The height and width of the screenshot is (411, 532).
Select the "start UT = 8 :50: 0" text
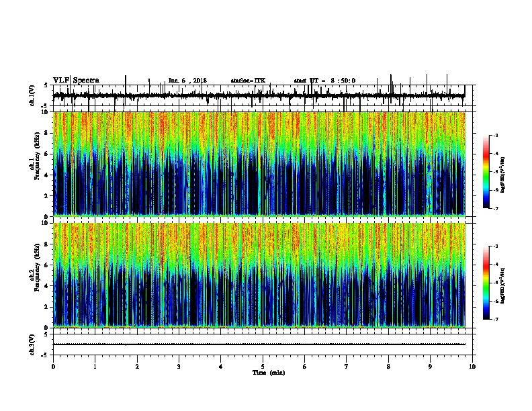324,81
